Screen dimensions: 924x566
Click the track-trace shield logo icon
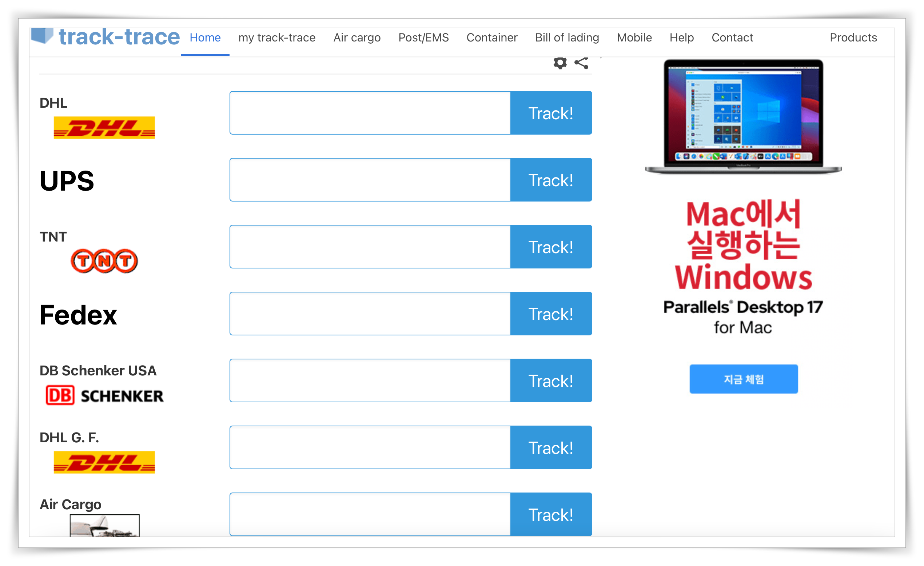(x=41, y=36)
